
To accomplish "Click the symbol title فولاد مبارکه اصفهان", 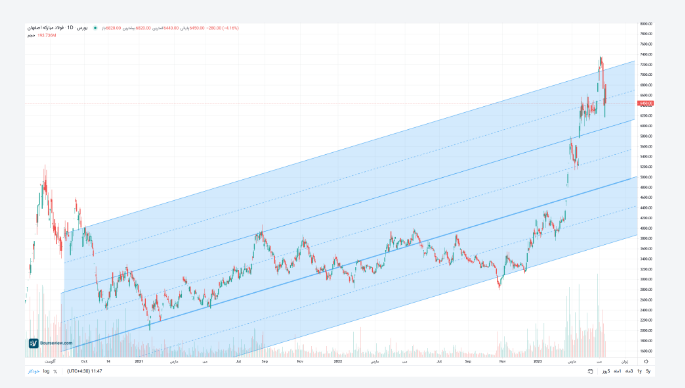I will pyautogui.click(x=45, y=28).
